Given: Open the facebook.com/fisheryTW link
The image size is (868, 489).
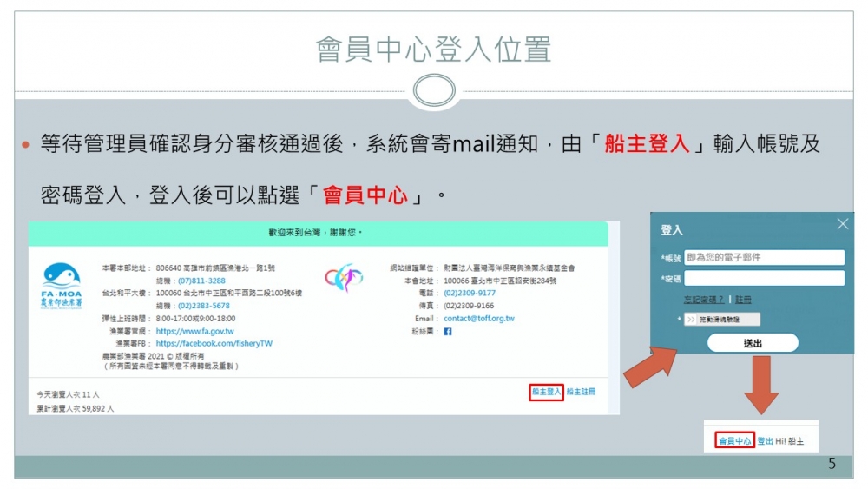Looking at the screenshot, I should tap(214, 343).
